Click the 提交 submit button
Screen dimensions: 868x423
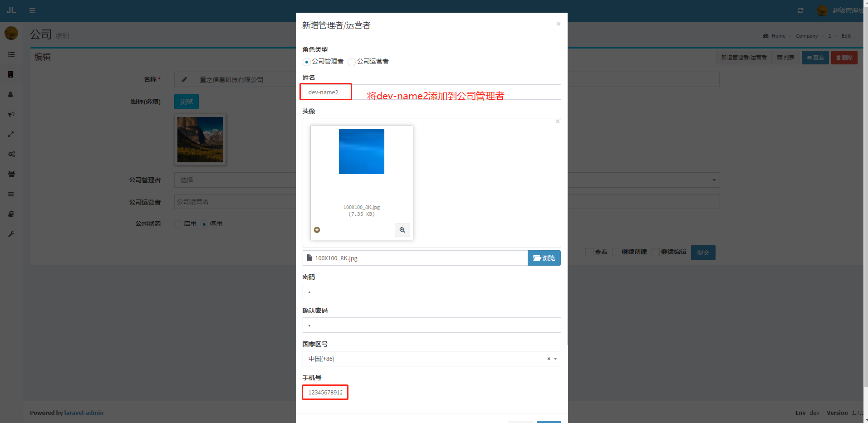click(x=703, y=253)
